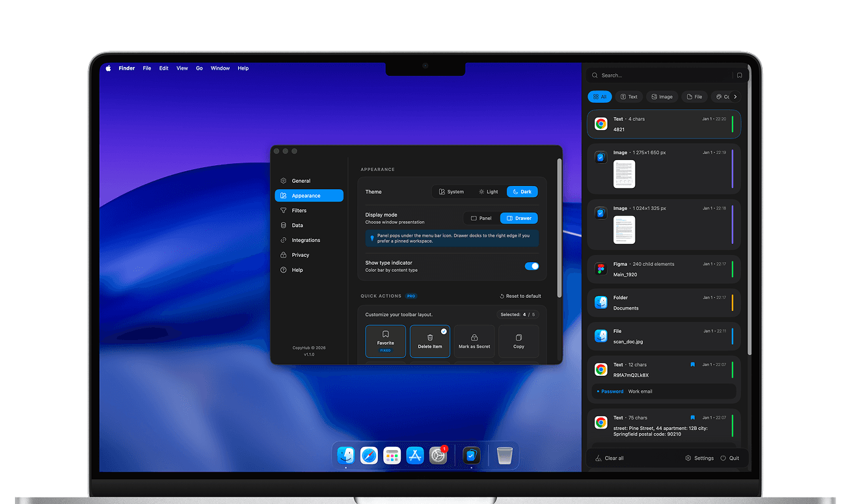Click the bookmark icon beside the search field
Image resolution: width=851 pixels, height=504 pixels.
click(x=739, y=75)
